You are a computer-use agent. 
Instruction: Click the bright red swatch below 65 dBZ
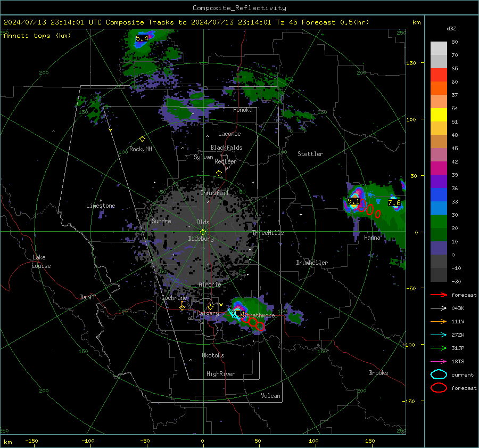click(439, 75)
